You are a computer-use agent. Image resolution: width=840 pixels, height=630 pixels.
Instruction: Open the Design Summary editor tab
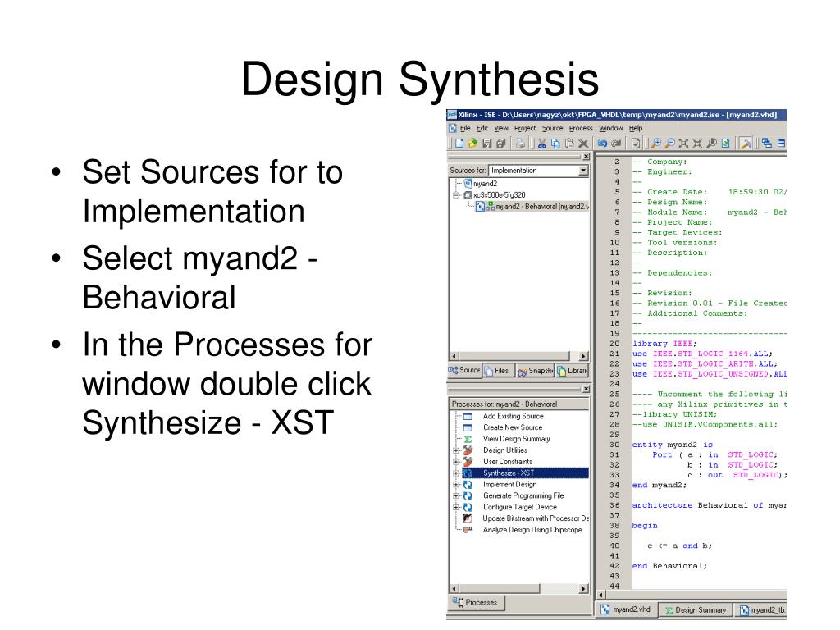(696, 609)
